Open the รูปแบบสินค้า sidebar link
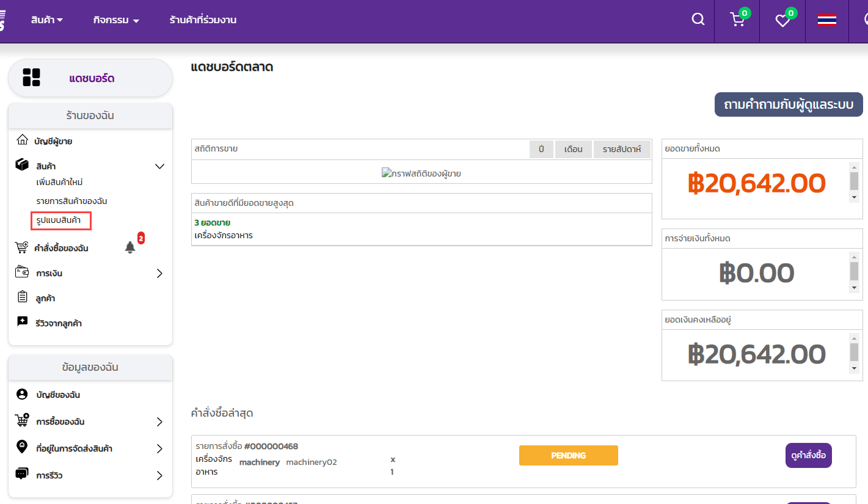868x504 pixels. (x=61, y=220)
